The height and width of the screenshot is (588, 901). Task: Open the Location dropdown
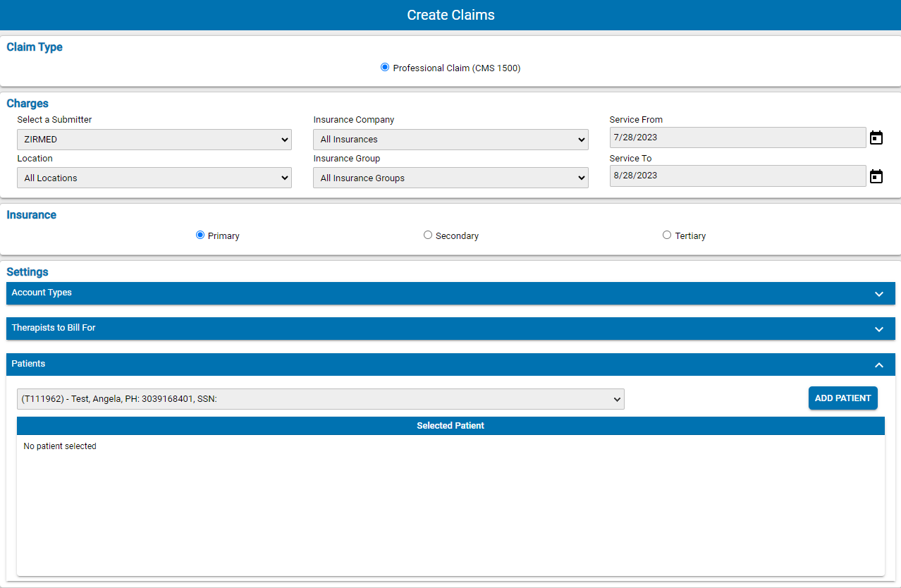coord(154,178)
